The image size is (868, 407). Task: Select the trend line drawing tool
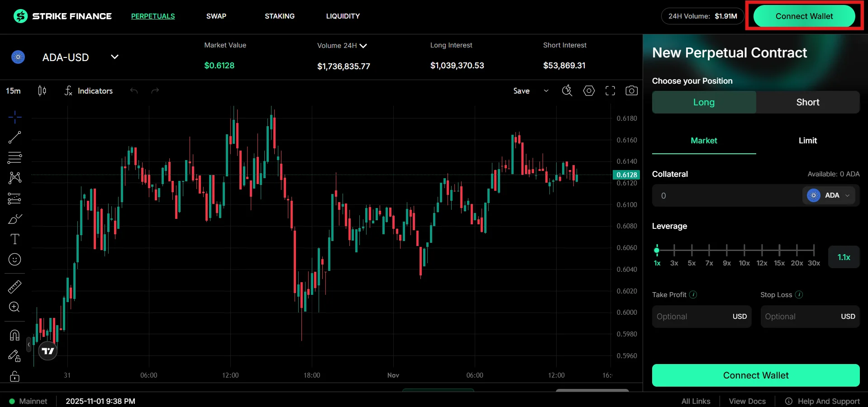(x=14, y=137)
